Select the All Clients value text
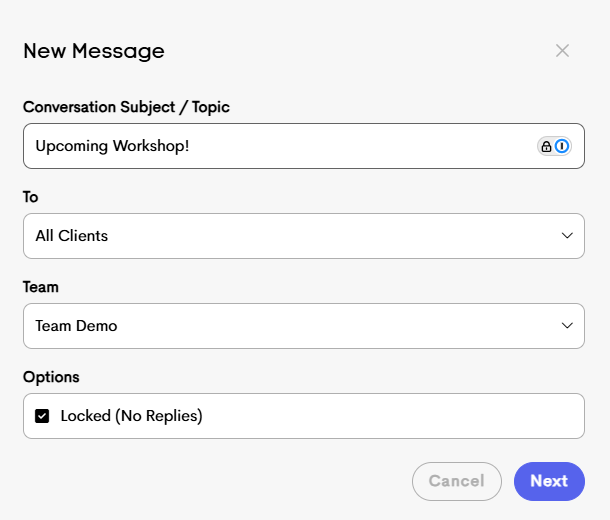 (72, 236)
